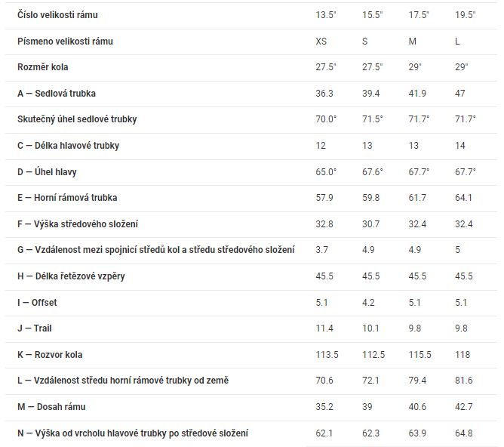Viewport: 504px width, 447px height.
Task: Select 'Skutečný úhel sedlové trubky' row label
Action: (x=77, y=119)
